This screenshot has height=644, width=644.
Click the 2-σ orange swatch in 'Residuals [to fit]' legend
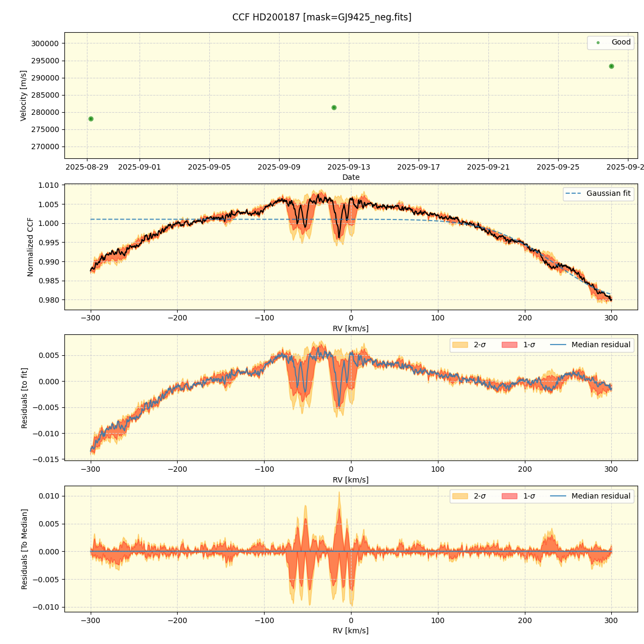pos(460,345)
